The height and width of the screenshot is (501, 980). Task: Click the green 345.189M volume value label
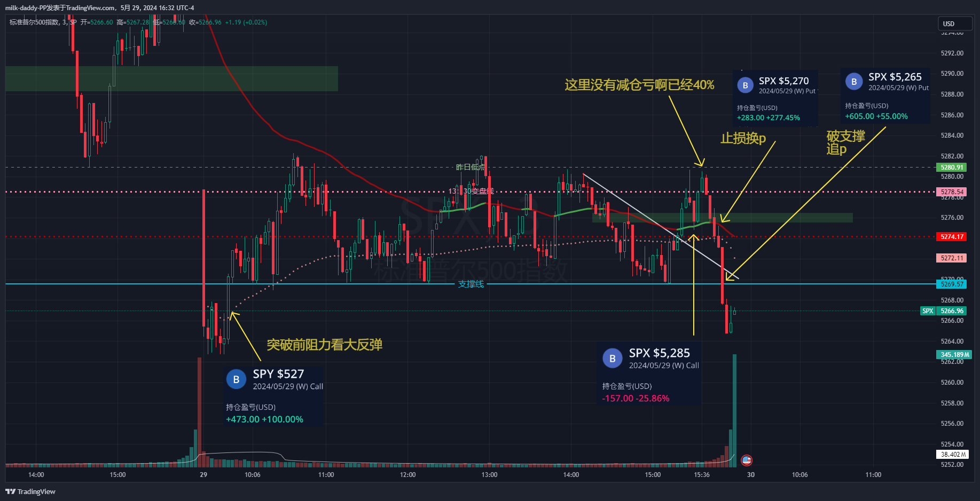(954, 354)
